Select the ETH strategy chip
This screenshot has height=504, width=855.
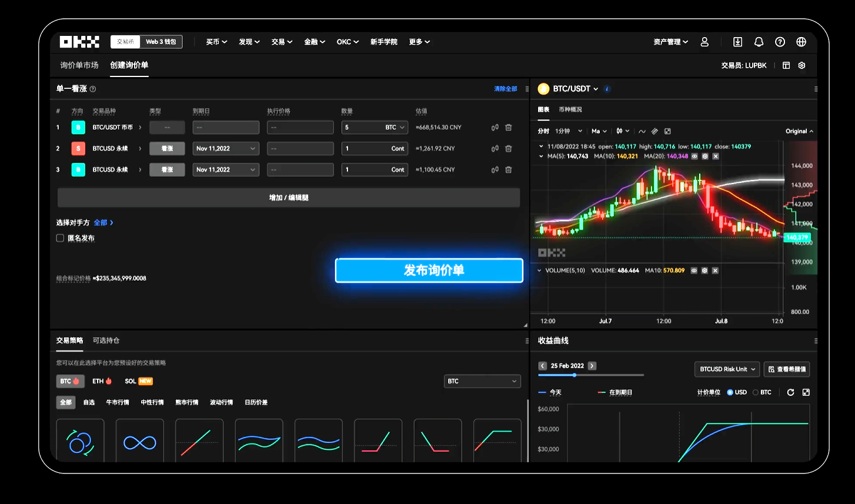coord(102,381)
